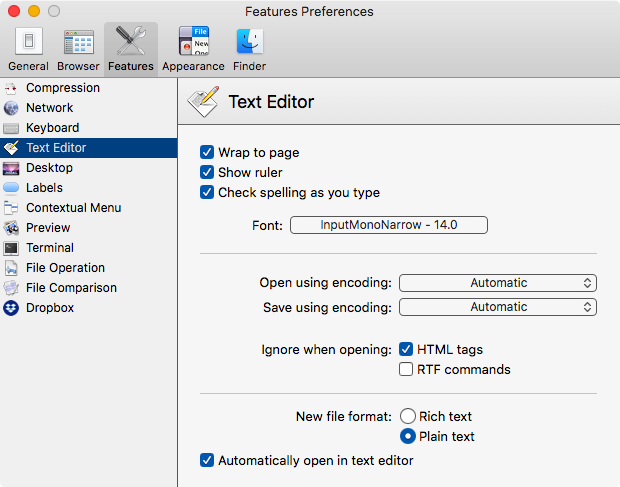The width and height of the screenshot is (620, 487).
Task: Uncheck Show ruler option
Action: click(207, 172)
